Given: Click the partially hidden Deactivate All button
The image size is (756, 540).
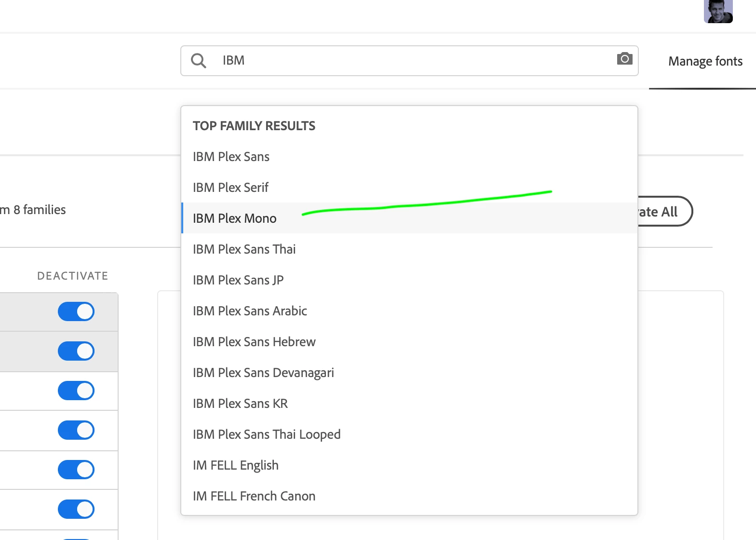Looking at the screenshot, I should coord(665,211).
